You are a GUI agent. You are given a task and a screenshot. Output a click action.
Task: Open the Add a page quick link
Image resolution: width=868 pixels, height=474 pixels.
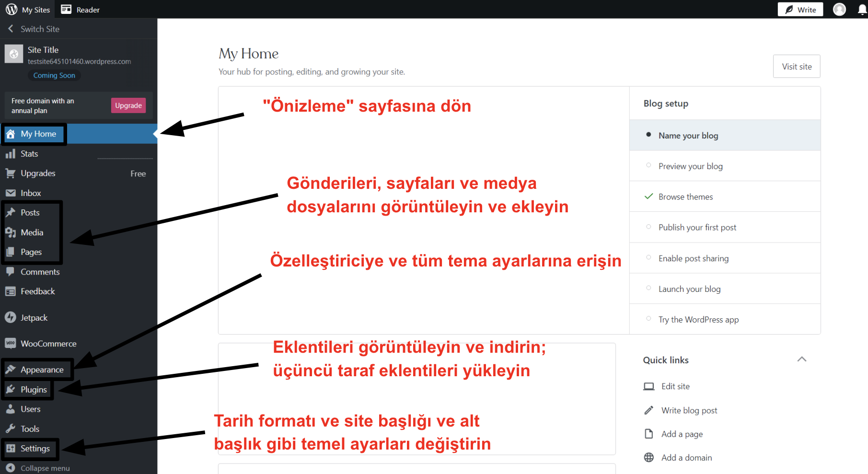point(682,434)
